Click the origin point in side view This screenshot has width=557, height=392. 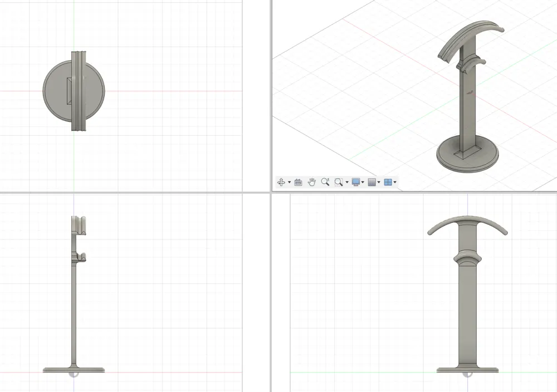tap(74, 373)
